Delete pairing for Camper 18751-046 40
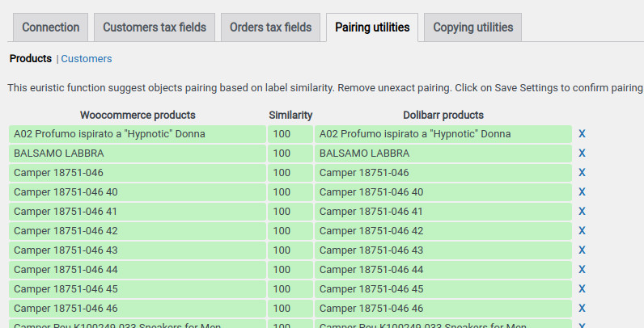This screenshot has width=644, height=328. pos(582,192)
